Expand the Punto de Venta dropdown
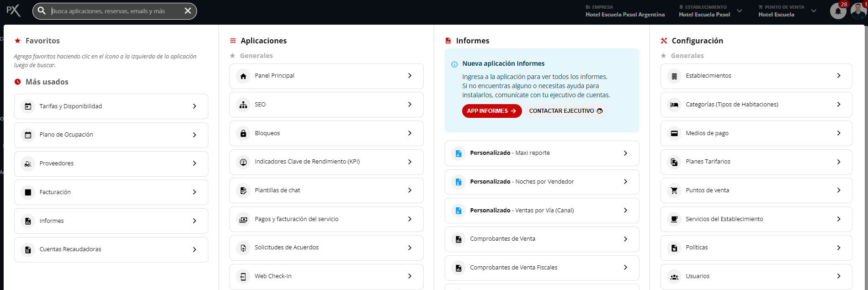 [814, 11]
